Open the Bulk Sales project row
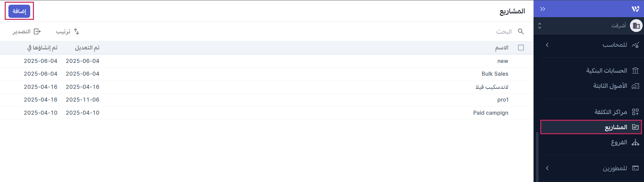The image size is (644, 182). click(x=495, y=74)
